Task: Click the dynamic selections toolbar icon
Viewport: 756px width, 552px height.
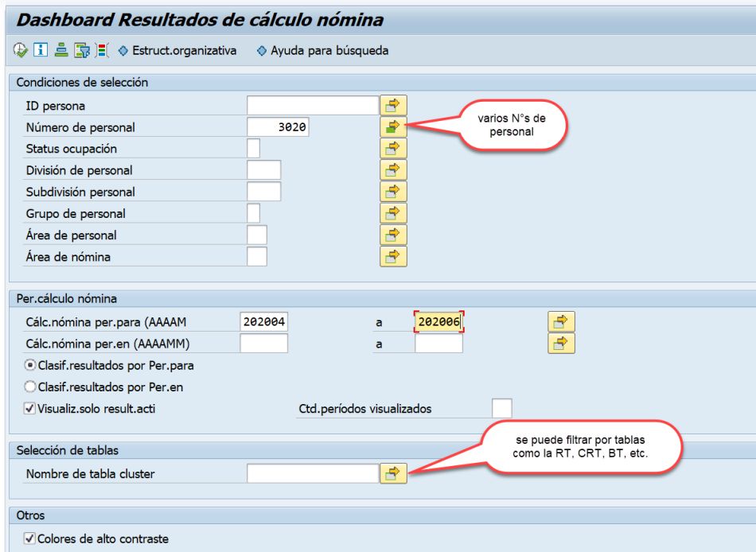Action: (82, 50)
